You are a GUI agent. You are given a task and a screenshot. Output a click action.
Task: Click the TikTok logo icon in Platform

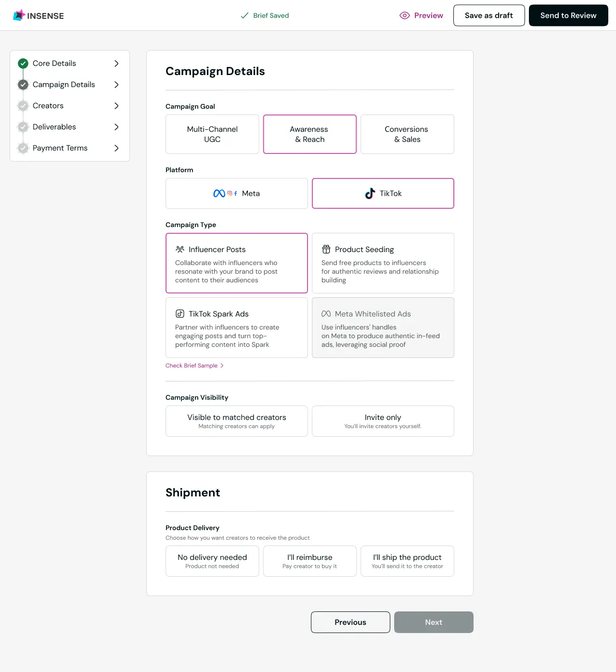370,193
